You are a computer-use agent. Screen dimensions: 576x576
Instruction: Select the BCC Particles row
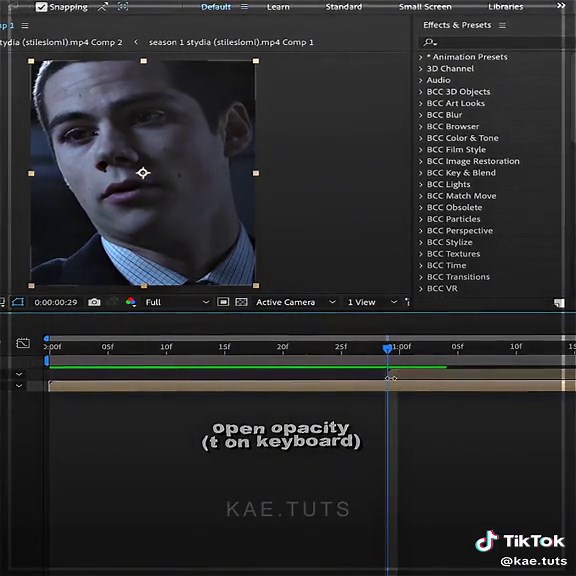click(x=450, y=219)
